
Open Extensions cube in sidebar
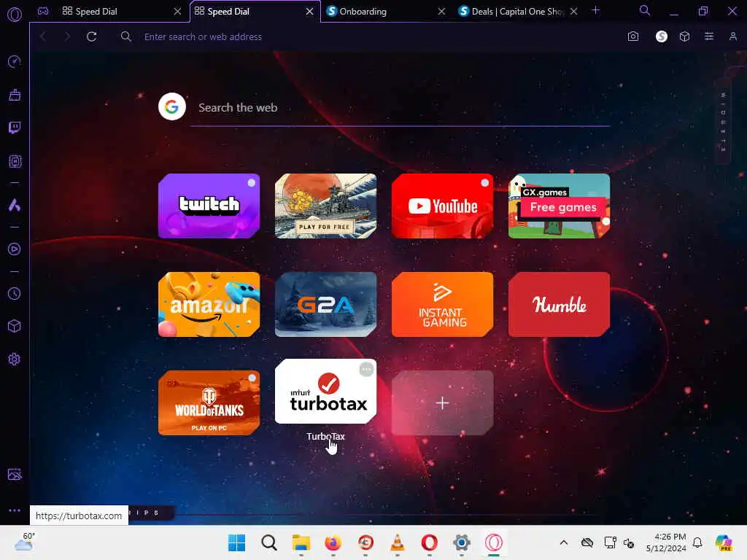[15, 326]
